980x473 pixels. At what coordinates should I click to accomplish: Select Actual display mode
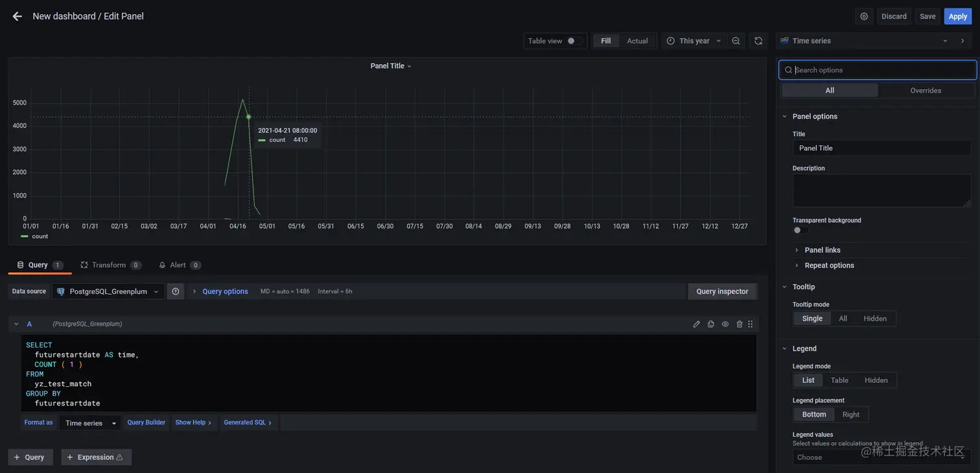pyautogui.click(x=637, y=41)
